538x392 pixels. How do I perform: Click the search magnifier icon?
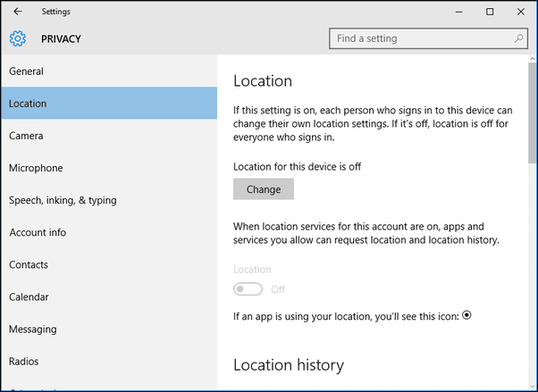click(518, 38)
